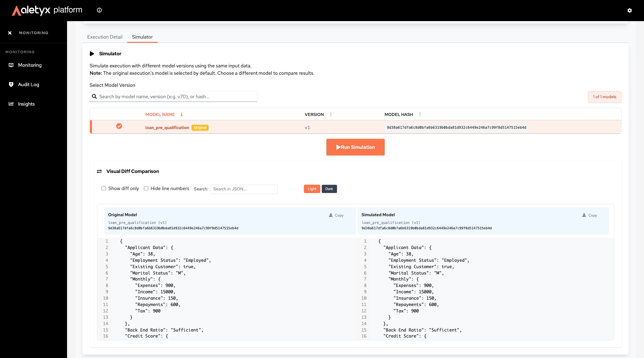Click the v1 version cell
This screenshot has height=358, width=644.
click(307, 128)
